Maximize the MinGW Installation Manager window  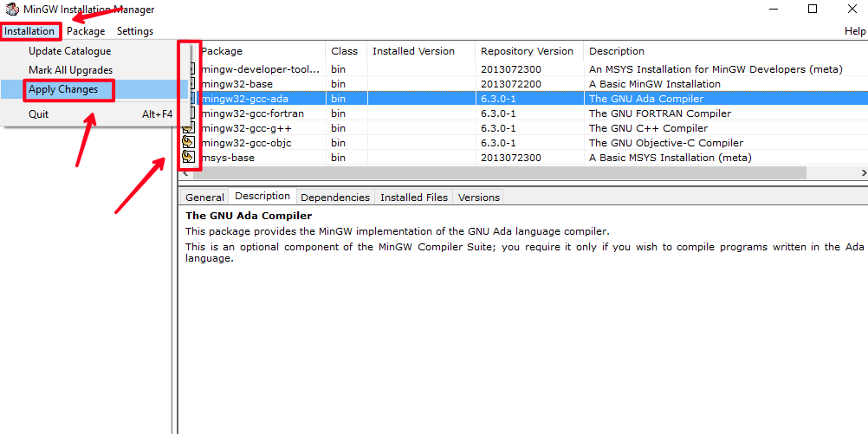click(813, 9)
